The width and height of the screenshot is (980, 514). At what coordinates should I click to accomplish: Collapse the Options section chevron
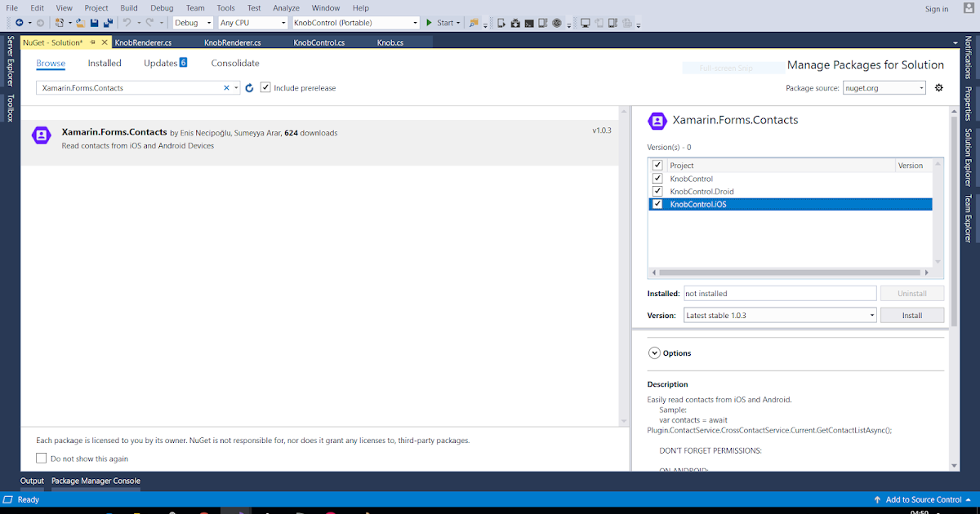point(654,352)
